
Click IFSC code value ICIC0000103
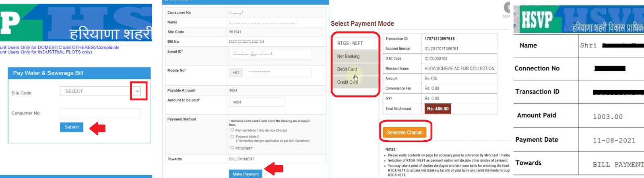click(x=436, y=59)
